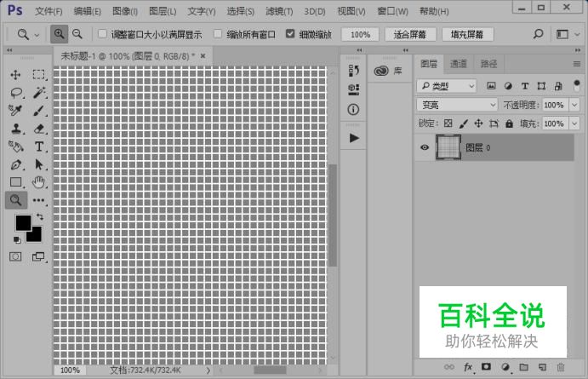Select the Zoom tool in toolbox

[16, 200]
